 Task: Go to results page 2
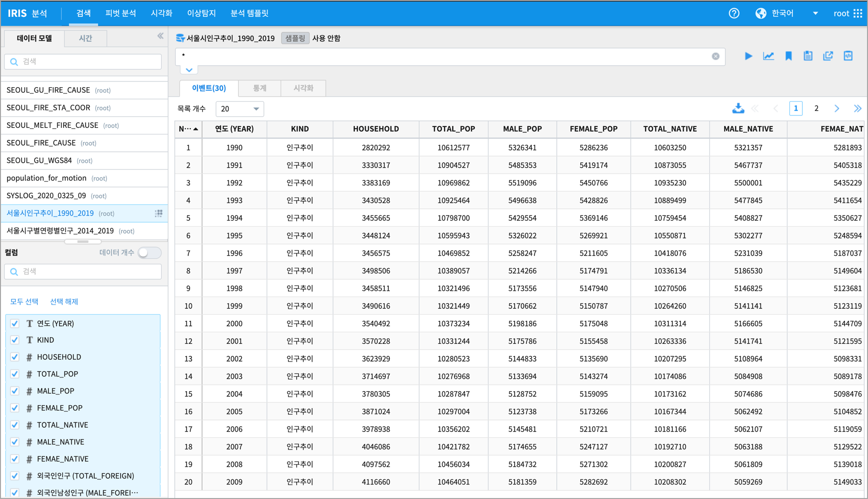coord(816,109)
